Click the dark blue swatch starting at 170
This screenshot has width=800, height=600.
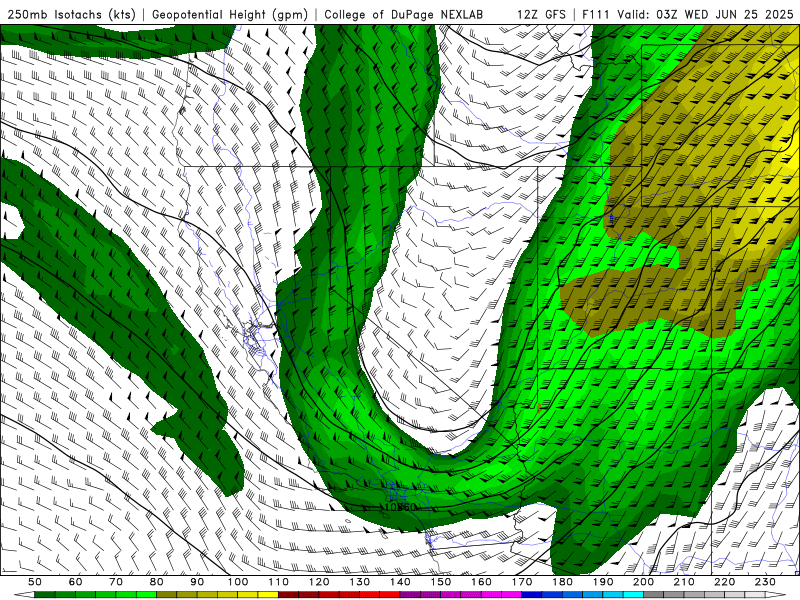(x=532, y=595)
